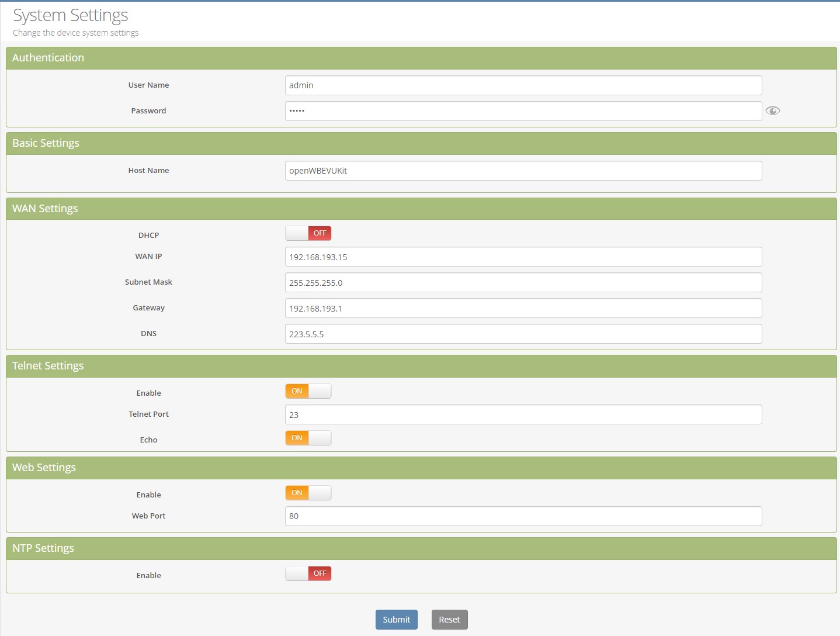The width and height of the screenshot is (840, 636).
Task: Focus the User Name input field
Action: [x=523, y=85]
